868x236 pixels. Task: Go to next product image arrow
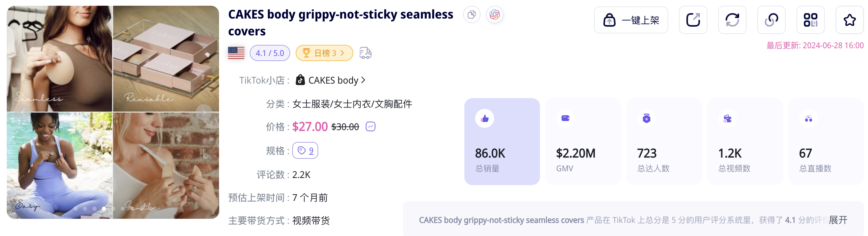pyautogui.click(x=204, y=112)
